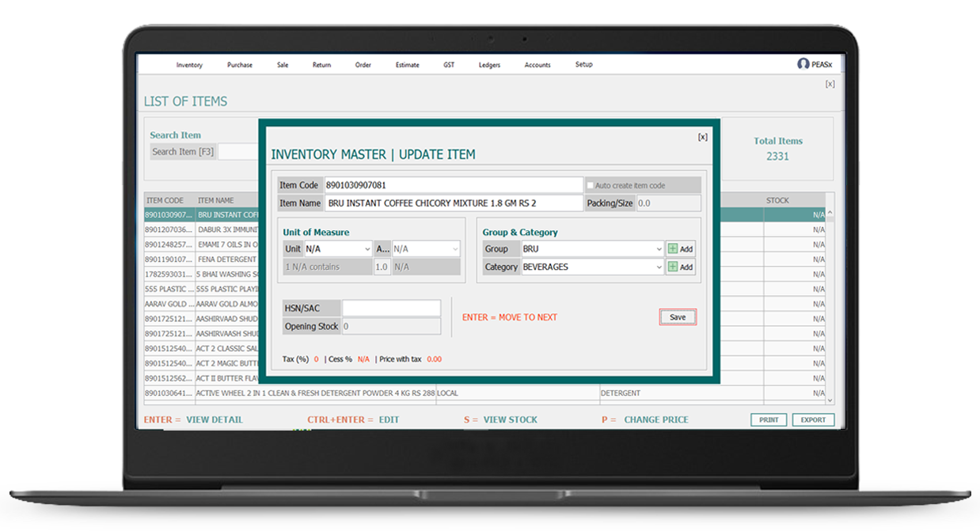The width and height of the screenshot is (980, 531).
Task: Click the ENTER = VIEW DETAIL hint
Action: [x=193, y=419]
